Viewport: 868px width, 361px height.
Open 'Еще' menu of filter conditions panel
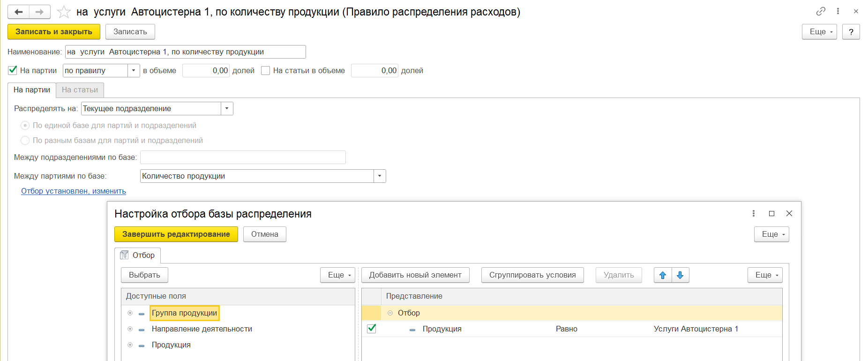tap(765, 275)
